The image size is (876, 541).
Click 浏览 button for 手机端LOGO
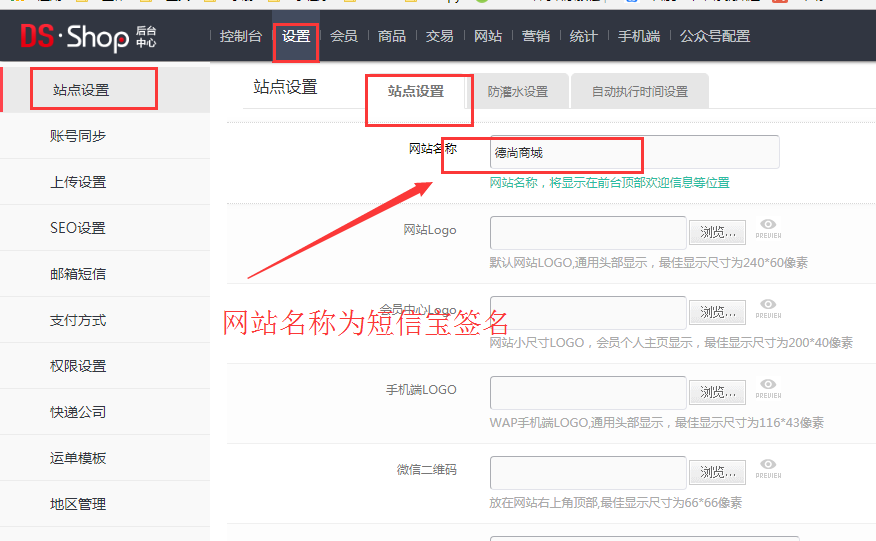point(717,392)
